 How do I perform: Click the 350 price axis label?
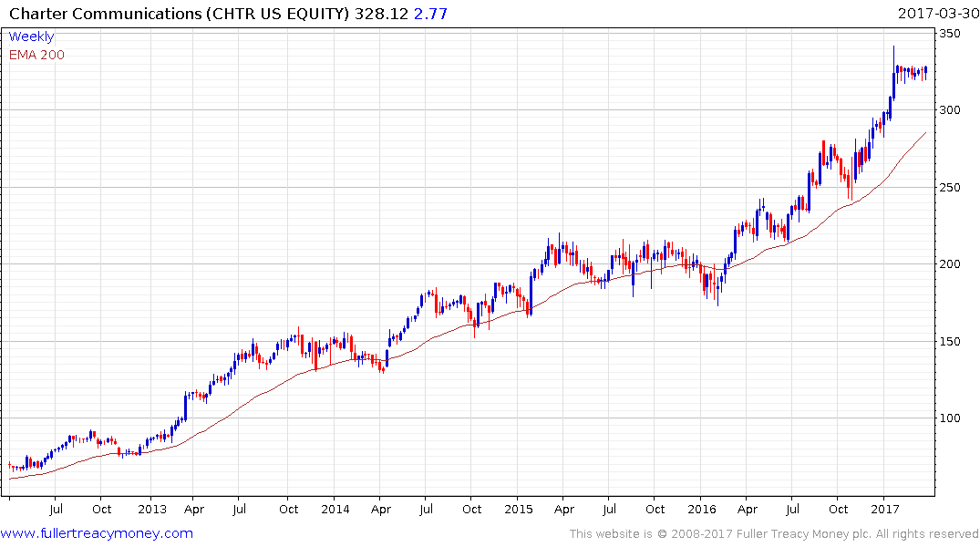[x=950, y=33]
